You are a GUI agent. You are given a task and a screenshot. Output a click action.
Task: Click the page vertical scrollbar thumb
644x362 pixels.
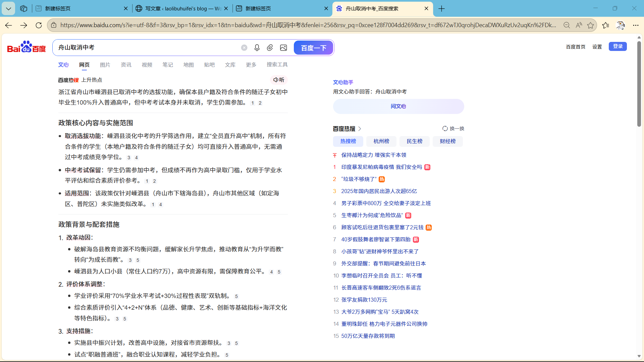tap(639, 84)
